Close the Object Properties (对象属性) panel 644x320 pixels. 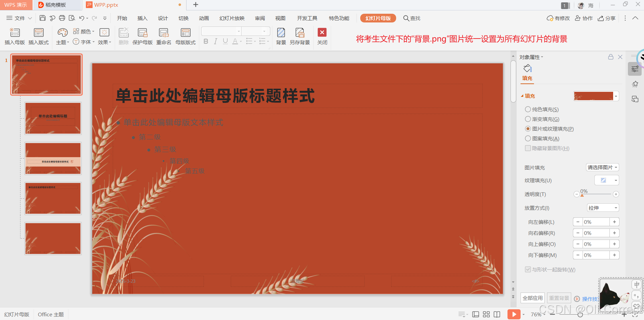click(x=620, y=57)
